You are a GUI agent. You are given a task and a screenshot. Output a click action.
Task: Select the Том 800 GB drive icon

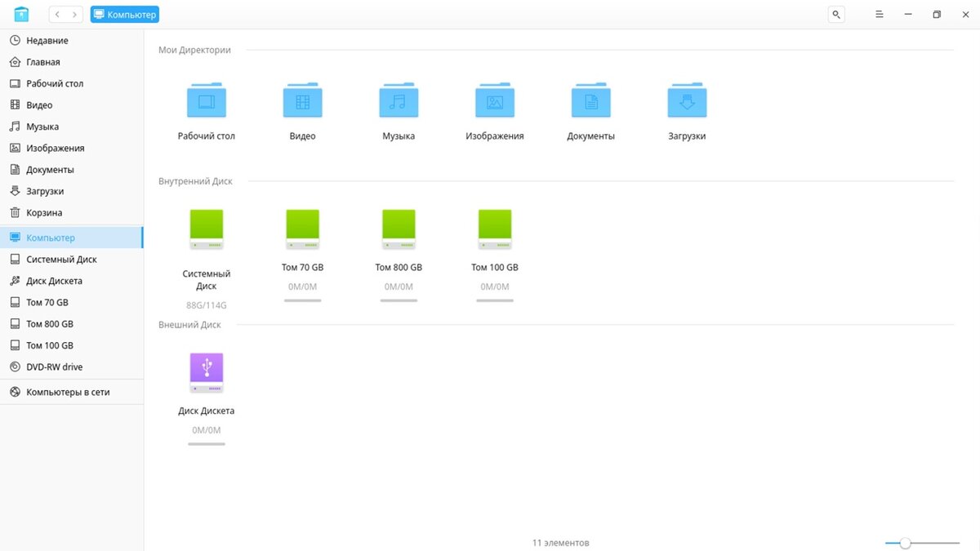coord(399,230)
